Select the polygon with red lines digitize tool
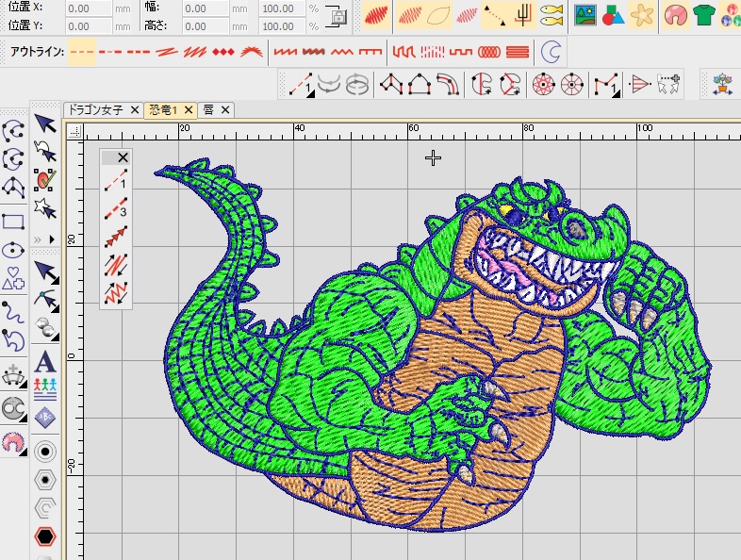This screenshot has height=560, width=741. click(x=391, y=85)
